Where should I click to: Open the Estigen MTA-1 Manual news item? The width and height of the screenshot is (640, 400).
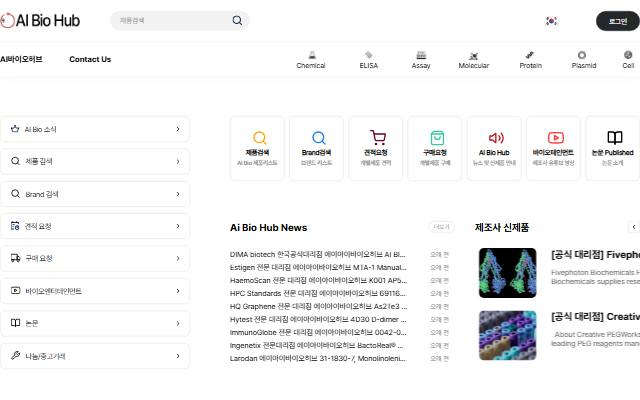pyautogui.click(x=318, y=267)
